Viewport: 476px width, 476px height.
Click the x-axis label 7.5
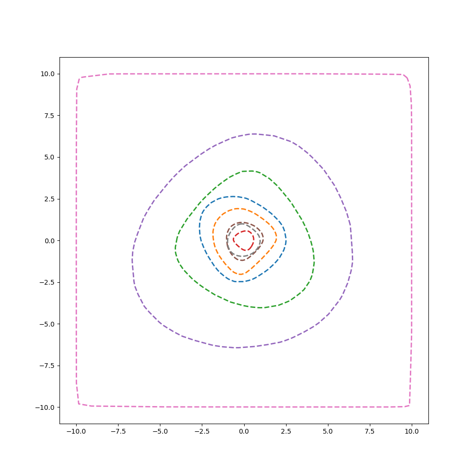[370, 431]
